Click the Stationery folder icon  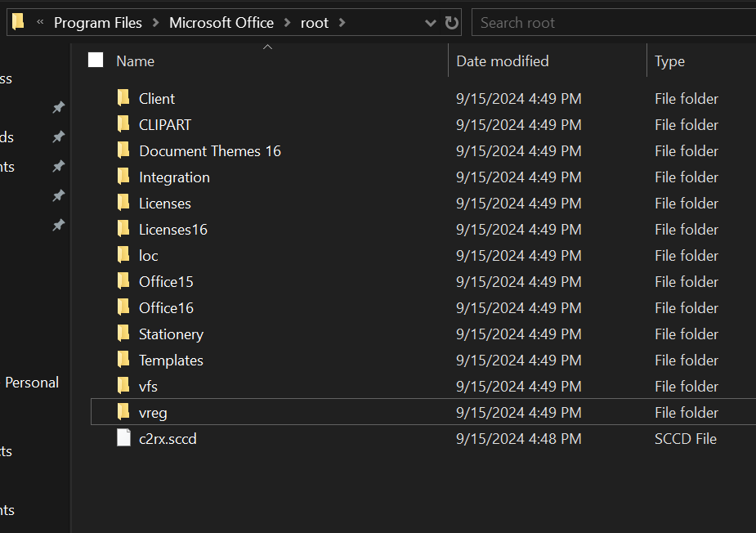(123, 334)
